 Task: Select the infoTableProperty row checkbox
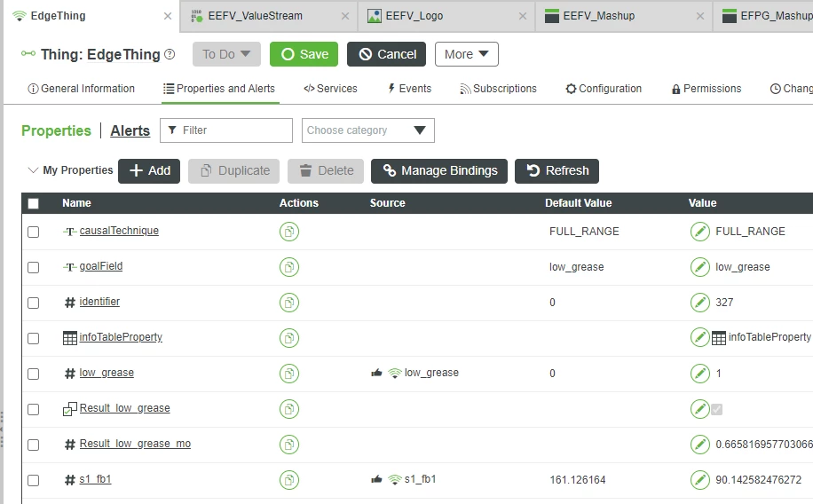click(x=33, y=339)
